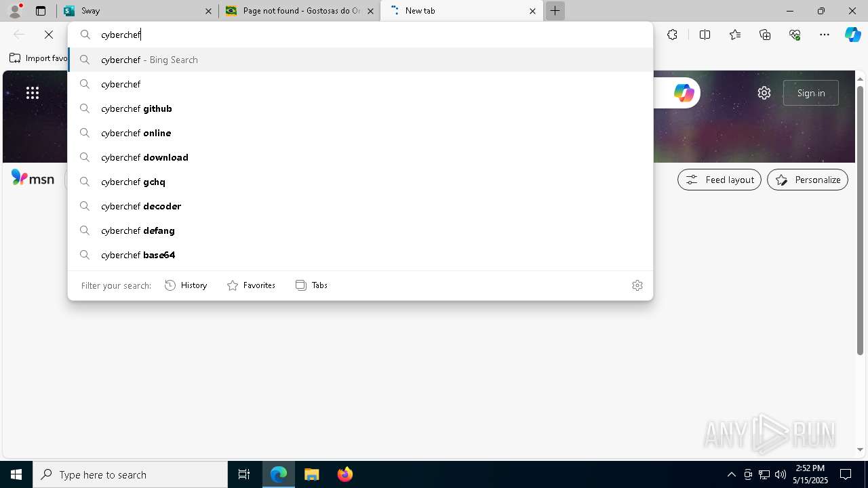Filter search by Tabs
The height and width of the screenshot is (488, 868).
tap(311, 285)
